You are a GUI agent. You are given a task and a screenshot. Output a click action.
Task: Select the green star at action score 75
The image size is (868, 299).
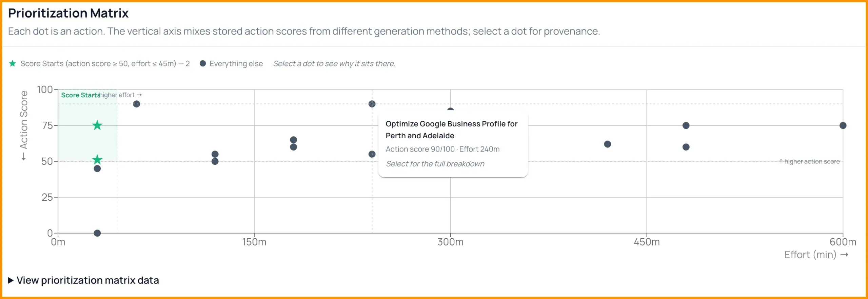(97, 125)
